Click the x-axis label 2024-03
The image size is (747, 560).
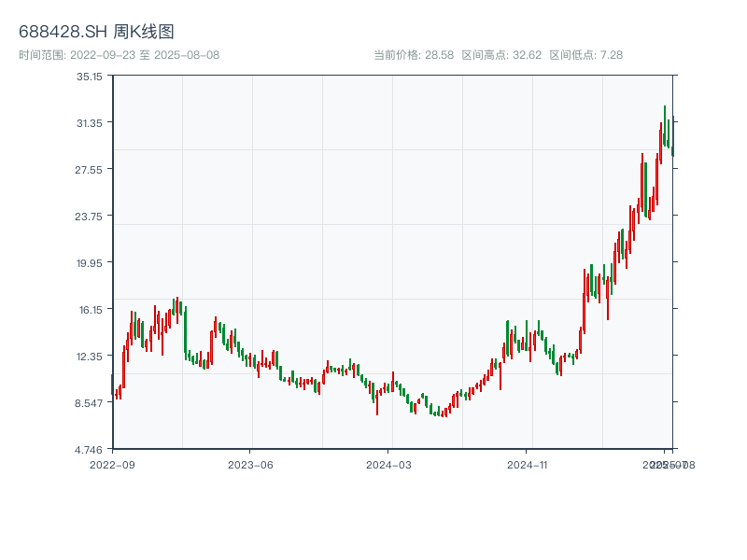388,465
